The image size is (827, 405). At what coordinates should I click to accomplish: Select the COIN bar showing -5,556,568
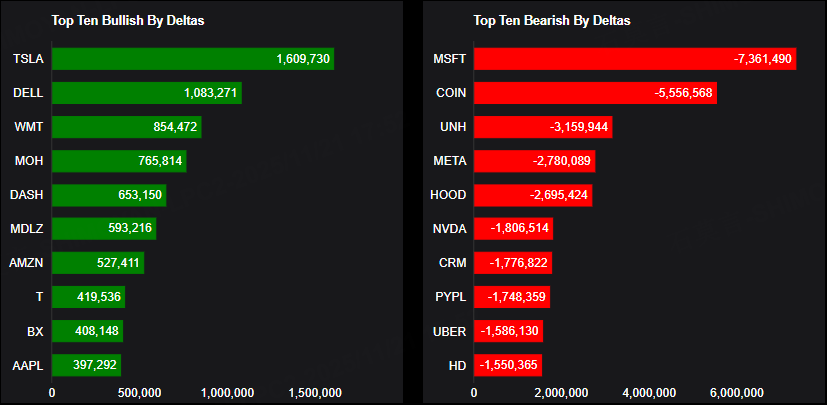pos(594,93)
